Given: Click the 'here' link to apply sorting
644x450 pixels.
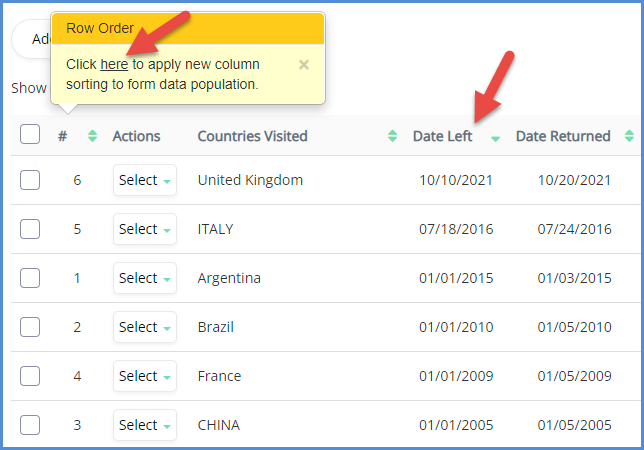Looking at the screenshot, I should tap(114, 64).
